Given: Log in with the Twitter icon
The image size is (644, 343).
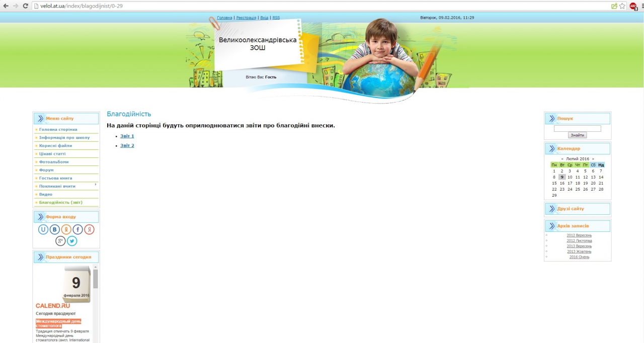Looking at the screenshot, I should click(72, 241).
